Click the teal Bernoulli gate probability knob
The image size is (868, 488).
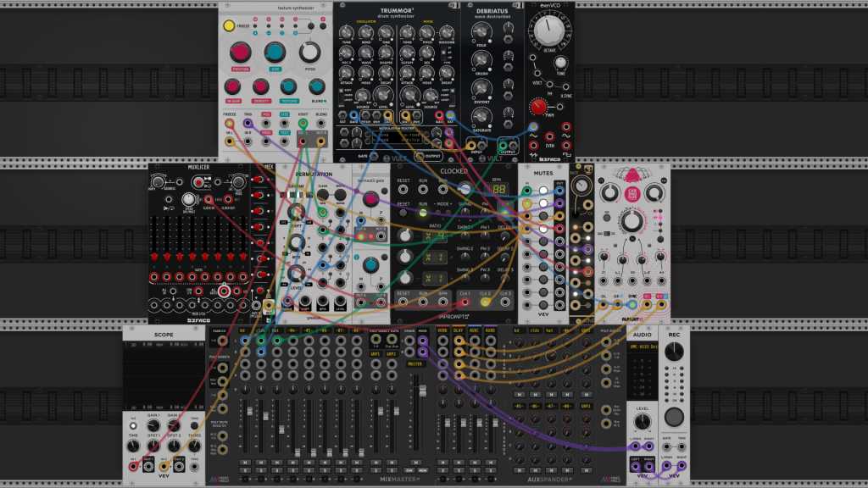pyautogui.click(x=371, y=264)
